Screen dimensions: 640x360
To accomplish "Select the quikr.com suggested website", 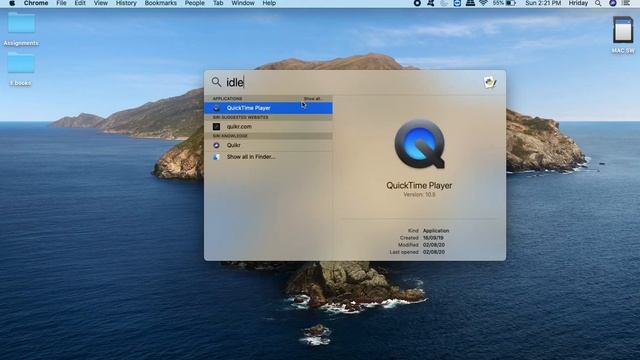I will 268,127.
